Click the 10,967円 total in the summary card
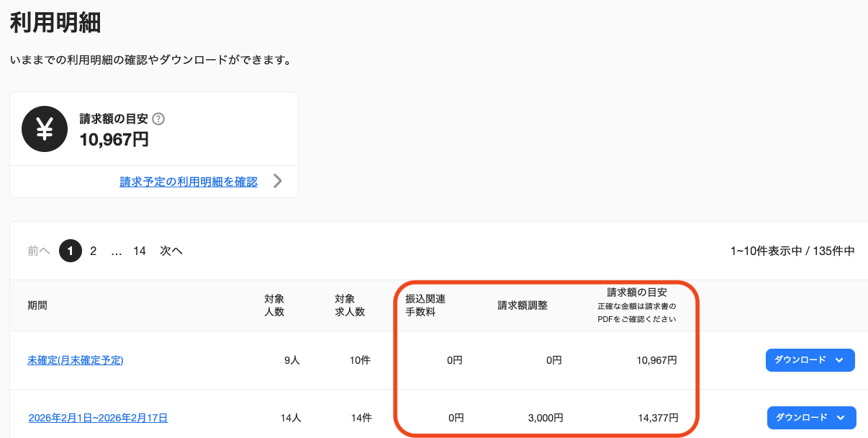This screenshot has width=868, height=438. 114,139
